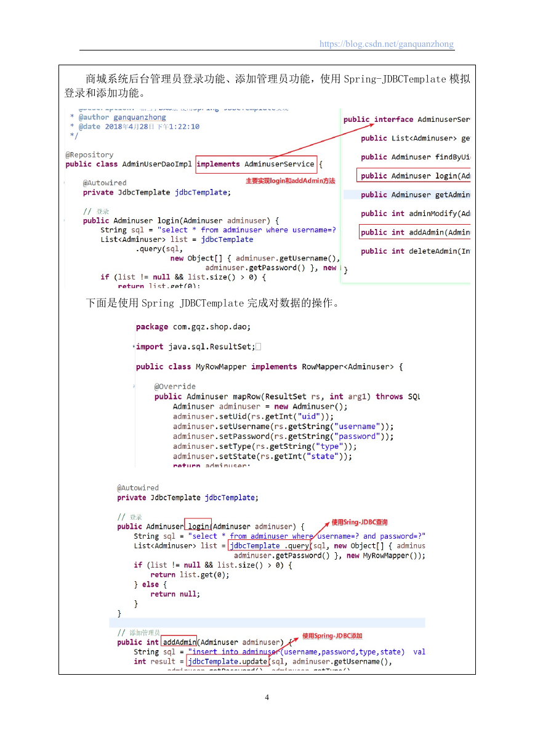Click the boxed 'implements AdminuserService' text
The height and width of the screenshot is (756, 535).
point(256,164)
